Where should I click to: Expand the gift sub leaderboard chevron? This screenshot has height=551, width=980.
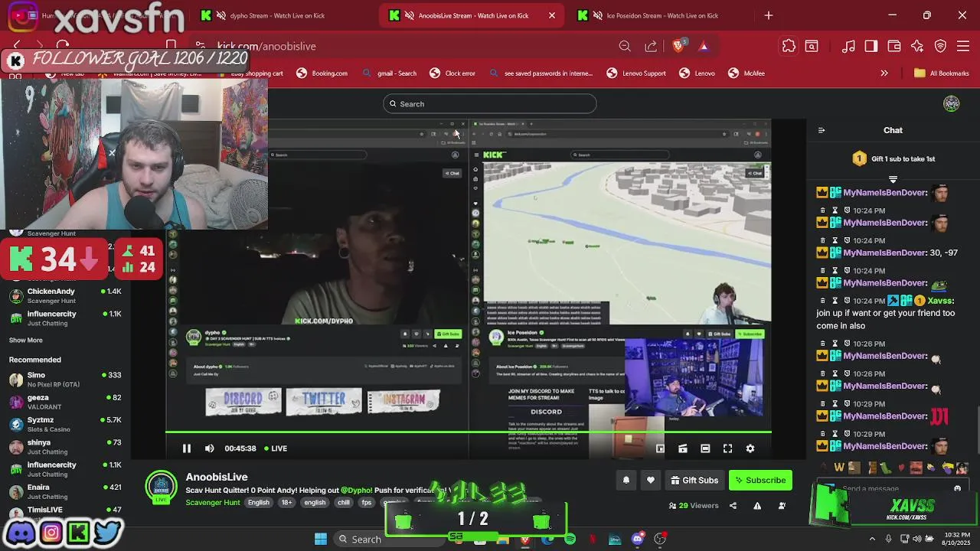(x=893, y=179)
